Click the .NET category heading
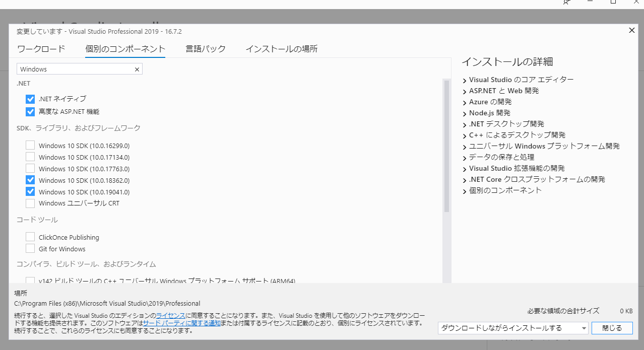644x350 pixels. click(24, 84)
